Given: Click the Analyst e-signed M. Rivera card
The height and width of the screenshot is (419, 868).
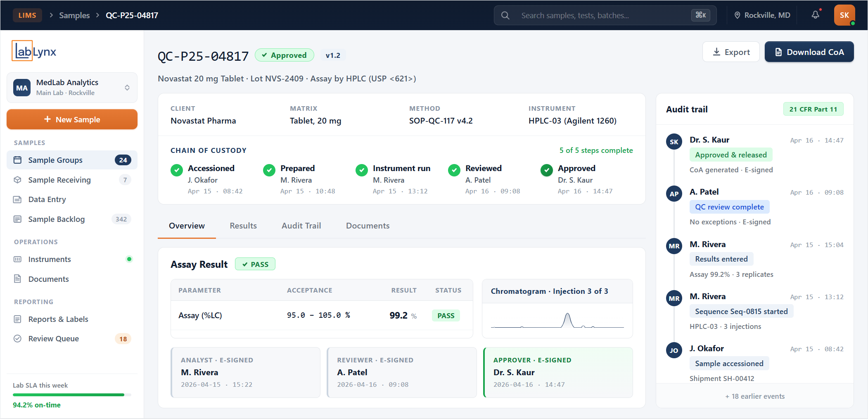Looking at the screenshot, I should (245, 372).
